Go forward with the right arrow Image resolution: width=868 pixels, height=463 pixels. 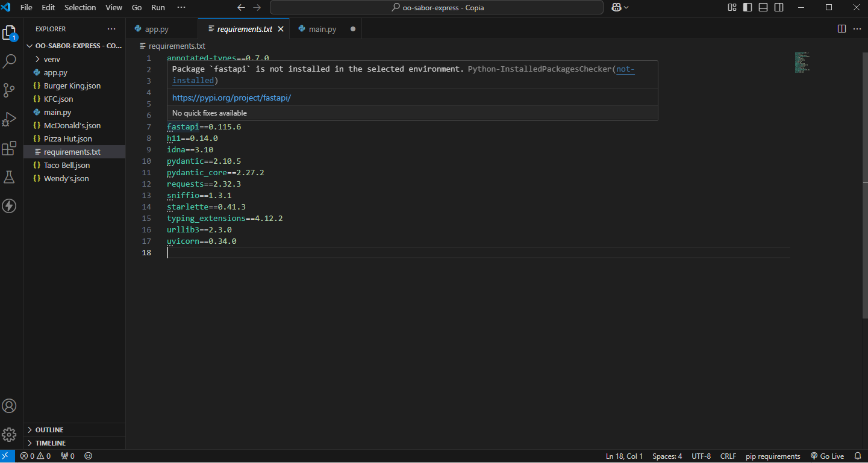(x=257, y=7)
